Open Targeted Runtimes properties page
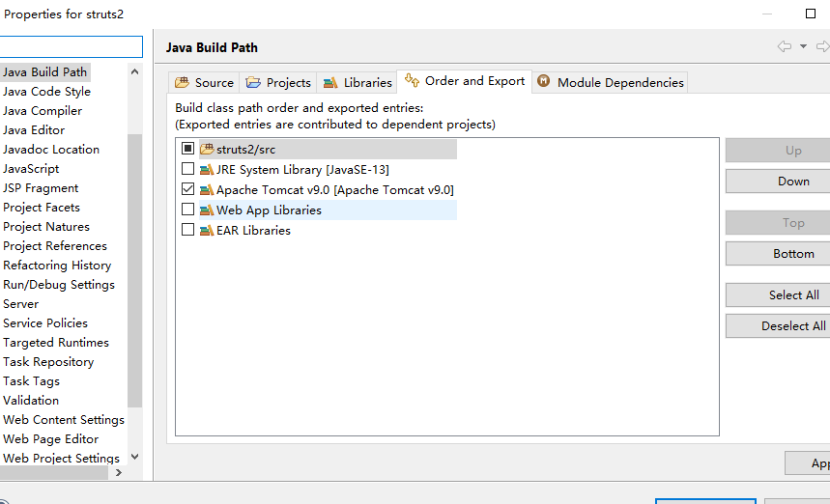Image resolution: width=830 pixels, height=504 pixels. 56,343
